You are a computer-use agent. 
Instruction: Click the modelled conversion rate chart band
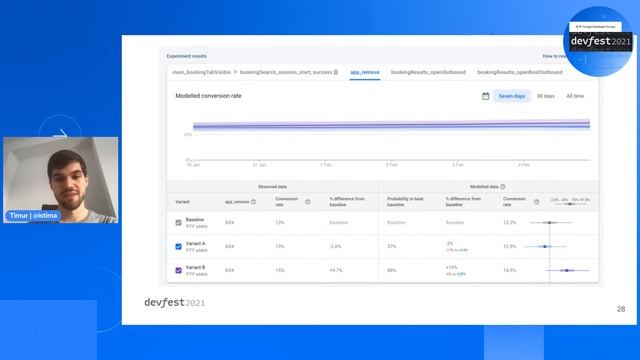click(391, 125)
